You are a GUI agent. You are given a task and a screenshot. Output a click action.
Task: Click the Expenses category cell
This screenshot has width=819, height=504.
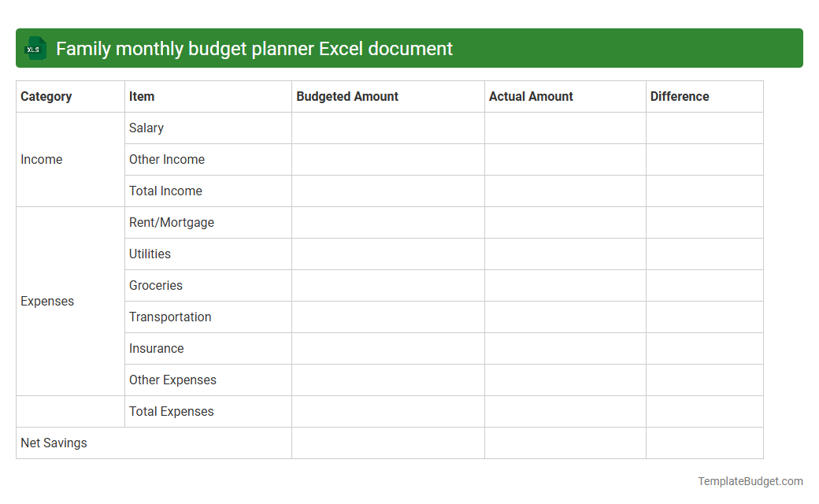click(x=47, y=301)
